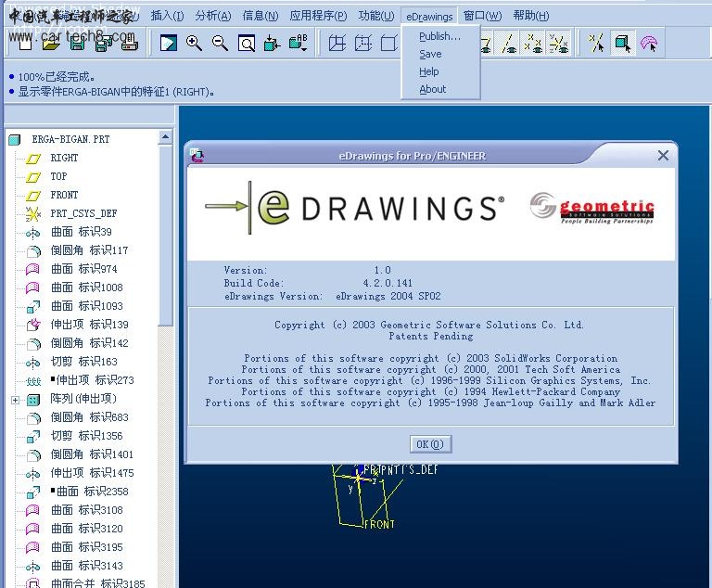712x588 pixels.
Task: Click the pink select surface cursor icon
Action: (649, 44)
